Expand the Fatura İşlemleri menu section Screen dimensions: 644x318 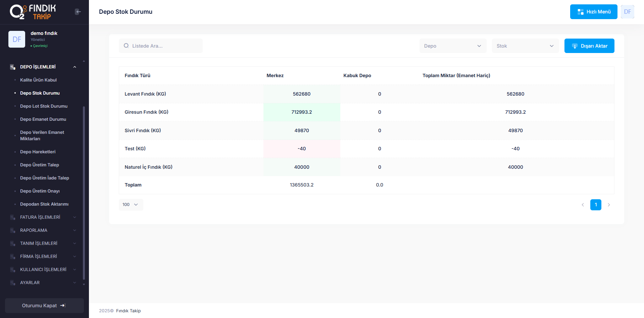point(75,217)
